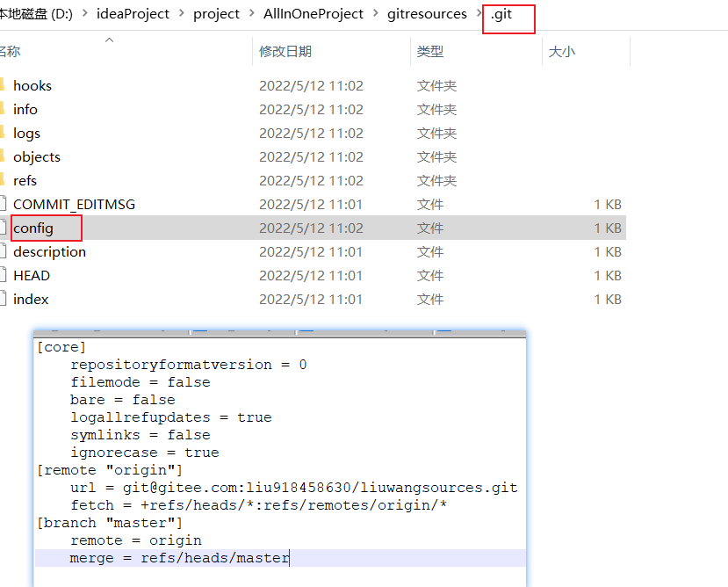This screenshot has width=728, height=587.
Task: Select the COMMIT_EDITMSG file
Action: (75, 205)
